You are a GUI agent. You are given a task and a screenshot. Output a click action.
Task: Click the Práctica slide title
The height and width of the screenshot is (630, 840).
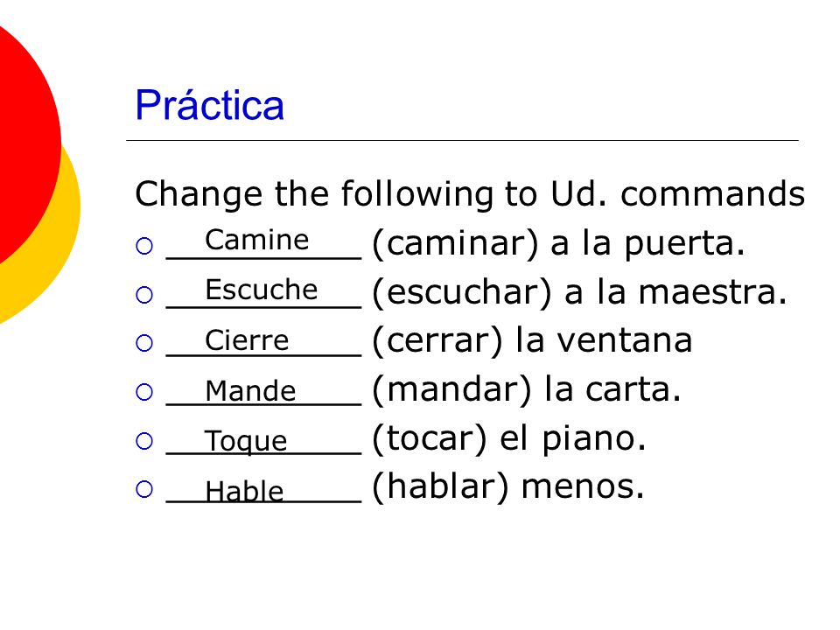pos(209,105)
